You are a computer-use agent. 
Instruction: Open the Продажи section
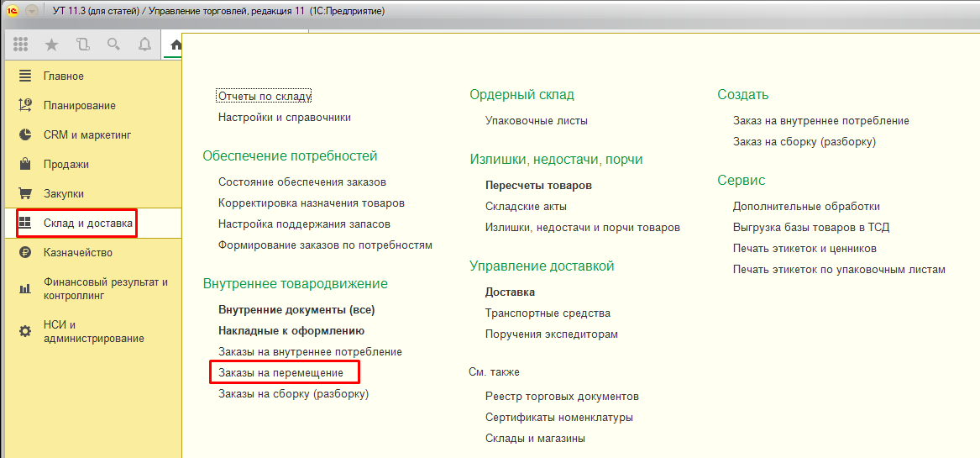coord(66,165)
